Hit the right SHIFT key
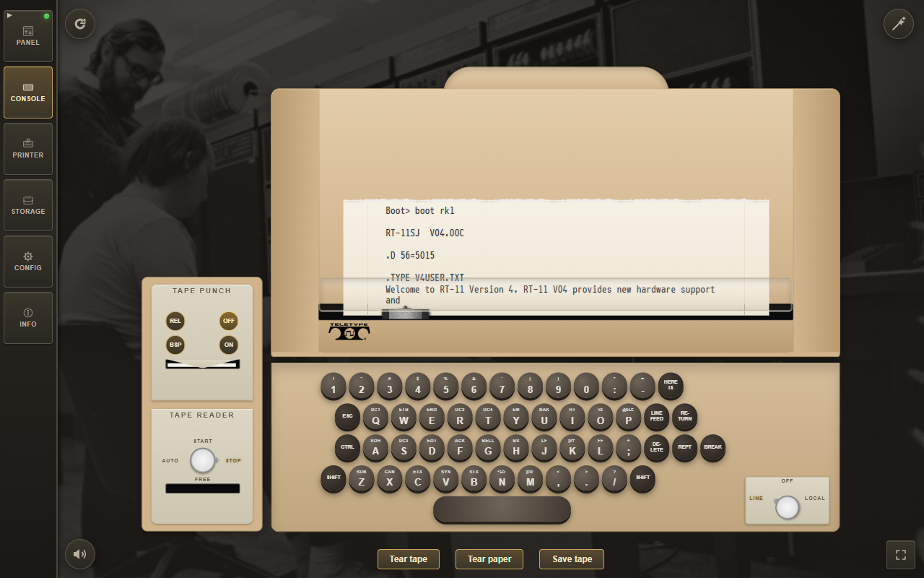 642,478
